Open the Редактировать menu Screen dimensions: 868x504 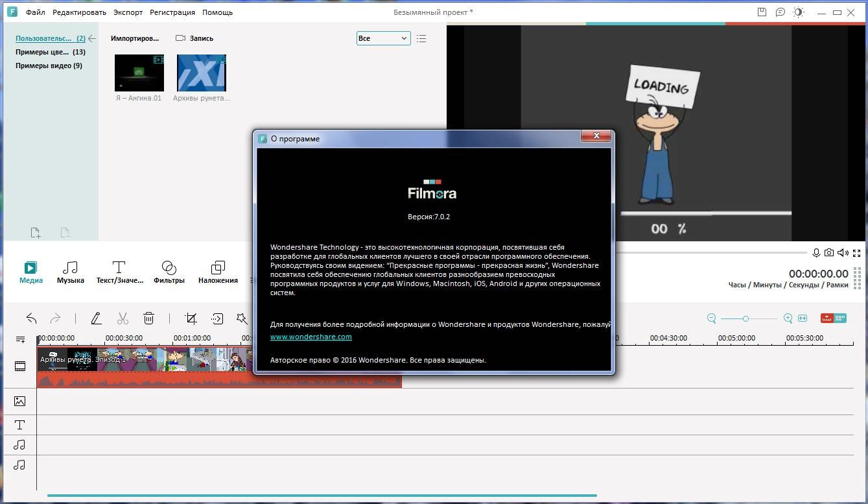(x=79, y=12)
